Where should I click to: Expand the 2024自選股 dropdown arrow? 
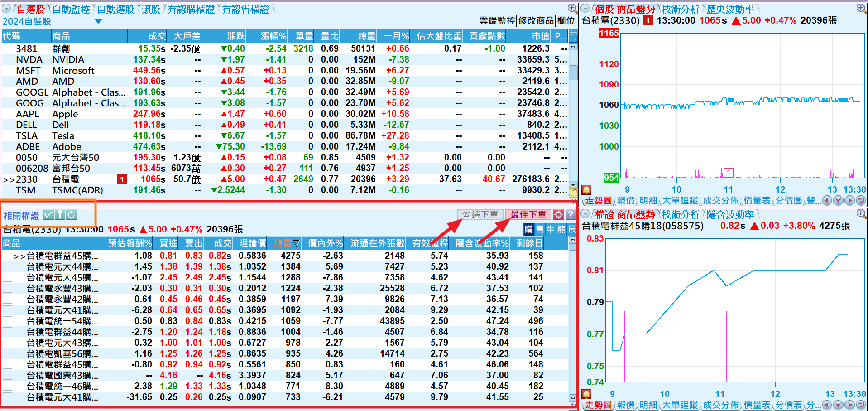pyautogui.click(x=98, y=21)
